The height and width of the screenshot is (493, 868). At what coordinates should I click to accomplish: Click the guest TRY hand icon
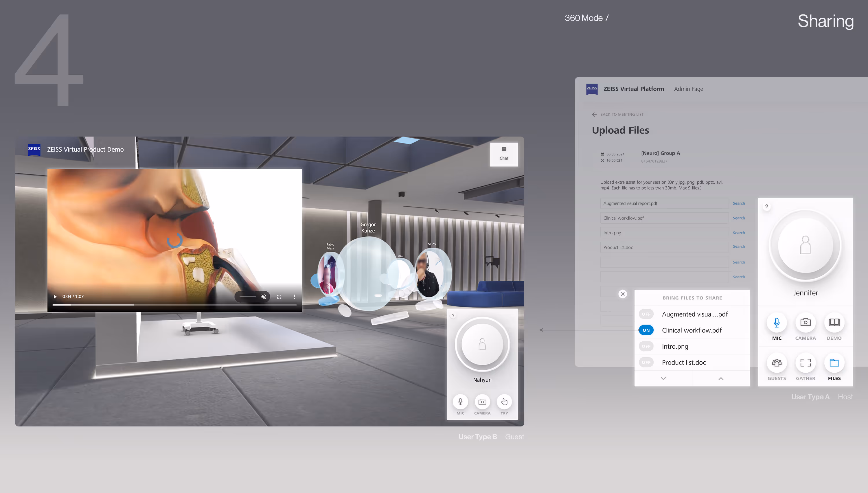tap(504, 402)
